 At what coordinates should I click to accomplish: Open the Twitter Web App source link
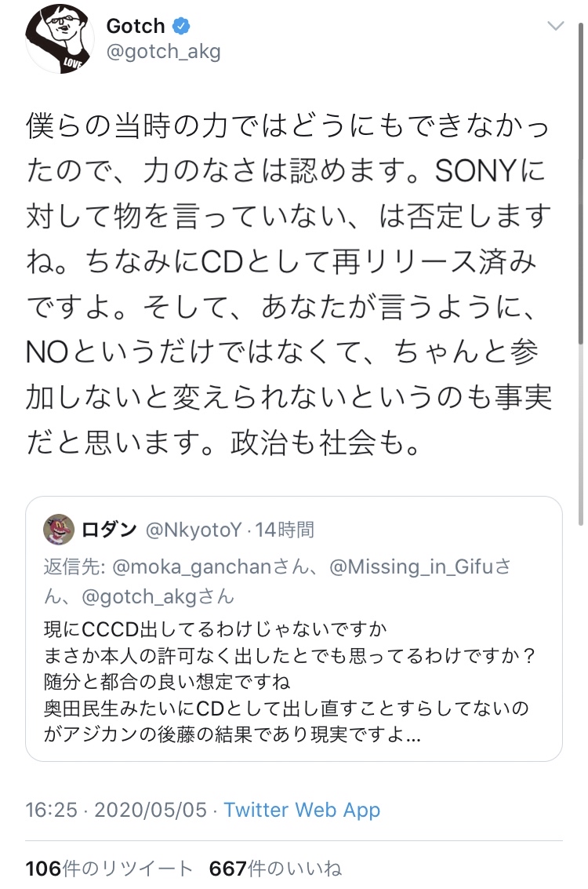click(302, 811)
